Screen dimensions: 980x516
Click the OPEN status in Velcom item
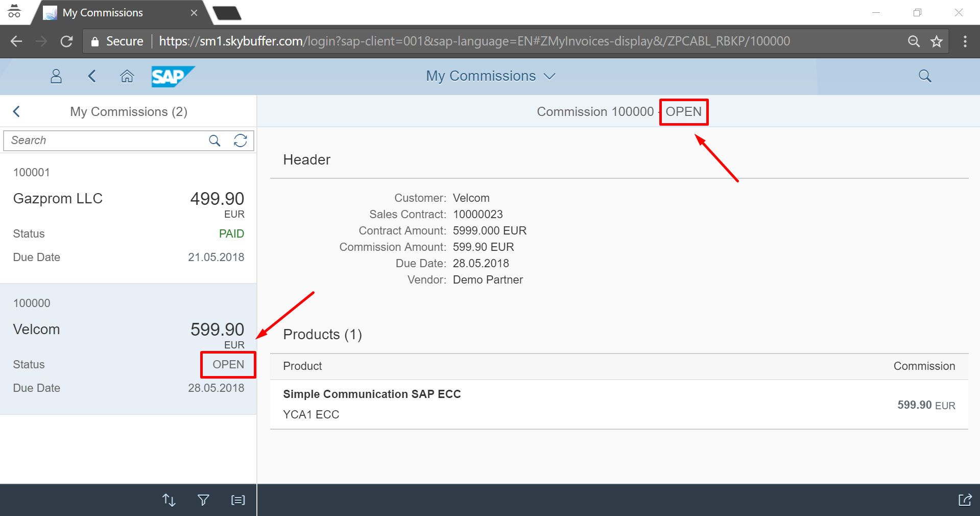228,365
